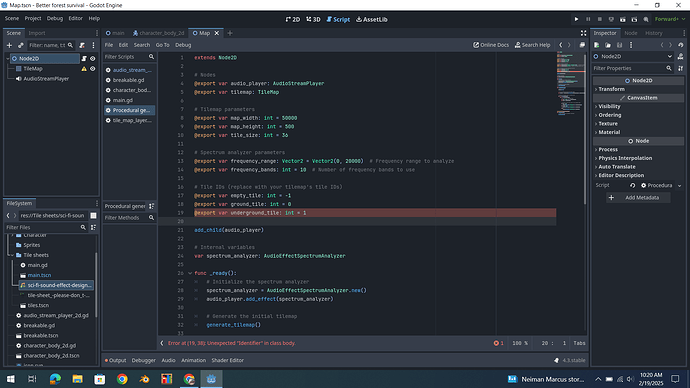The width and height of the screenshot is (690, 388).
Task: Create a new resource in Inspector
Action: pos(597,45)
